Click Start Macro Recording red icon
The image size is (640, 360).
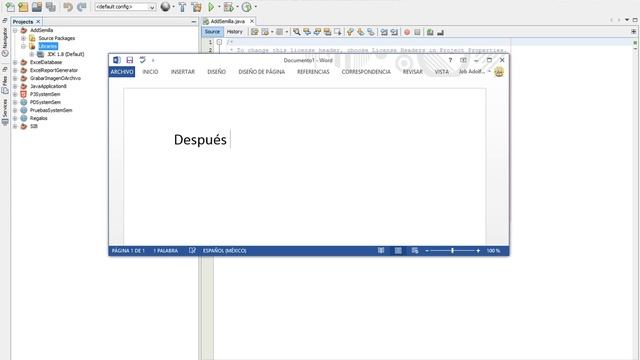[x=407, y=32]
